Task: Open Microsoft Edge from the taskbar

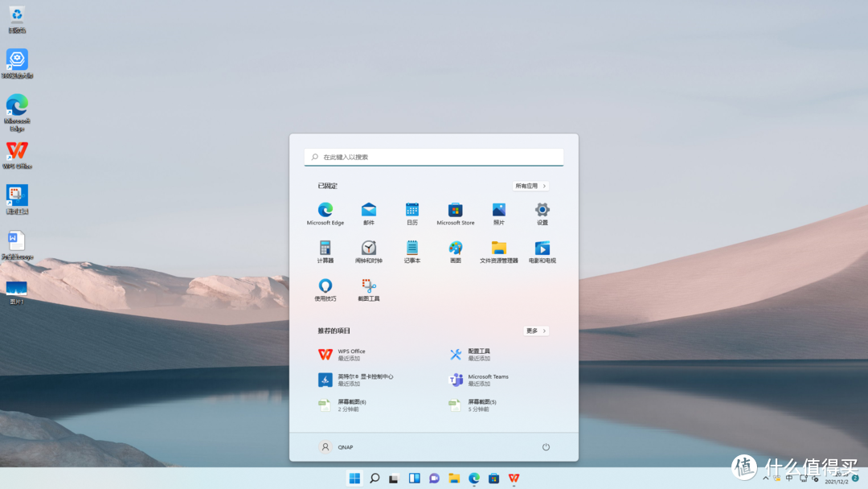Action: point(474,477)
